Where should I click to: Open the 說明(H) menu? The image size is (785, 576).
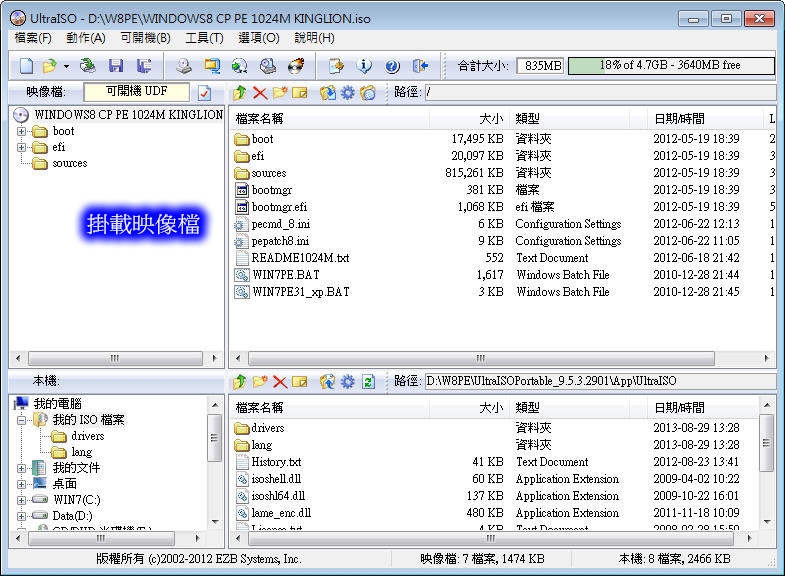(314, 38)
